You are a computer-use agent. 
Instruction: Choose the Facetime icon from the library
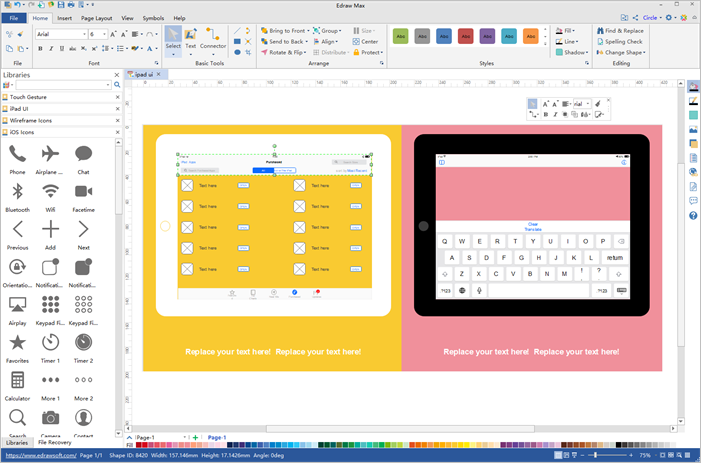pos(83,192)
